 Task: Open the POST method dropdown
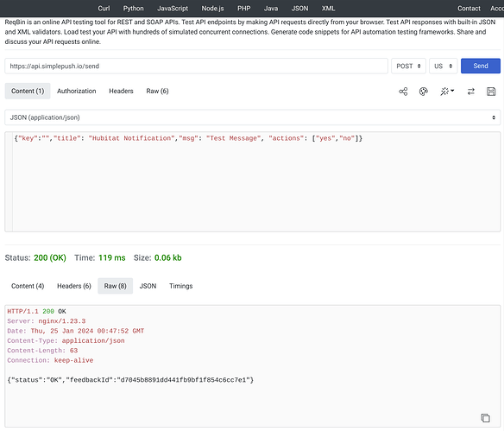(408, 66)
